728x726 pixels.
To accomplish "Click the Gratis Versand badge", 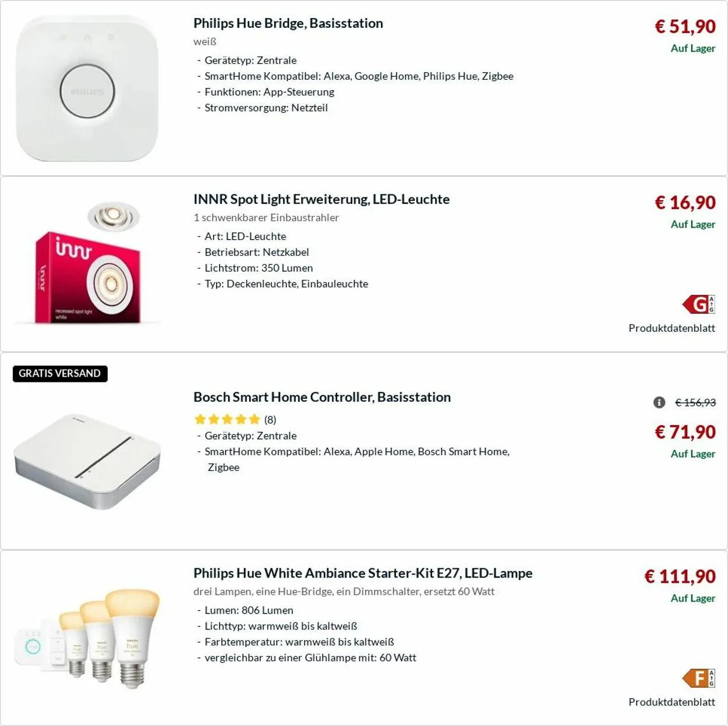I will click(60, 373).
